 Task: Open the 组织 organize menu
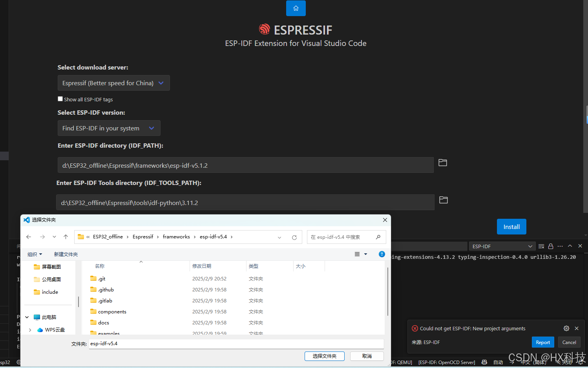(x=35, y=254)
